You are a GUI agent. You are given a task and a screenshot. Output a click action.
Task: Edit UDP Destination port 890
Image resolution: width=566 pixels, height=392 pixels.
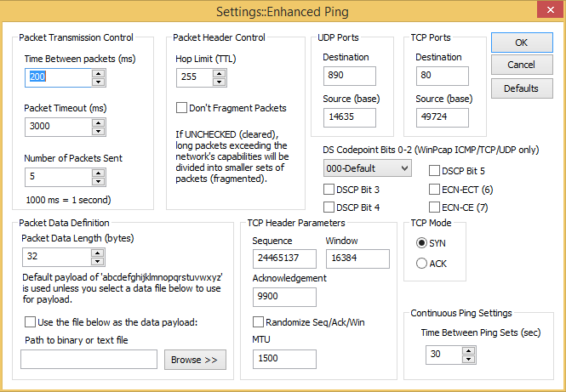350,76
